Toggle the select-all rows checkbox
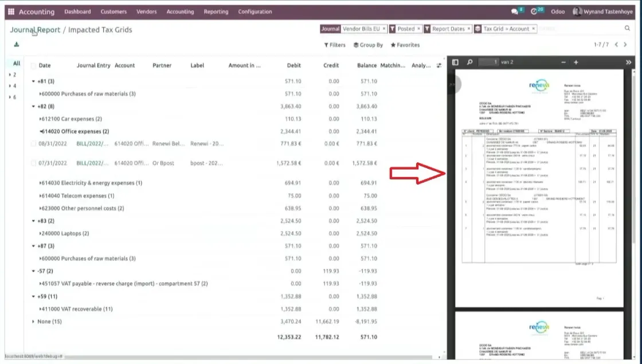The image size is (642, 364). [x=34, y=65]
